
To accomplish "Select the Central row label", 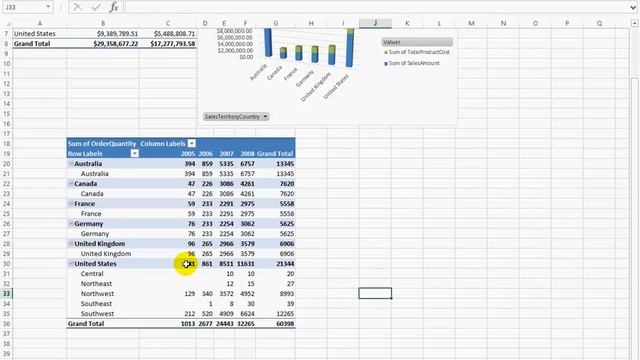I will click(x=92, y=273).
